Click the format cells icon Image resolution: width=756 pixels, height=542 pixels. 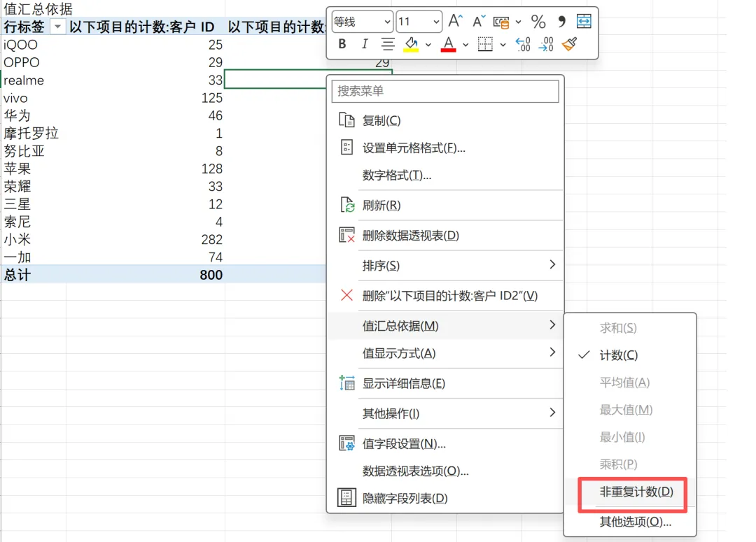(x=346, y=147)
